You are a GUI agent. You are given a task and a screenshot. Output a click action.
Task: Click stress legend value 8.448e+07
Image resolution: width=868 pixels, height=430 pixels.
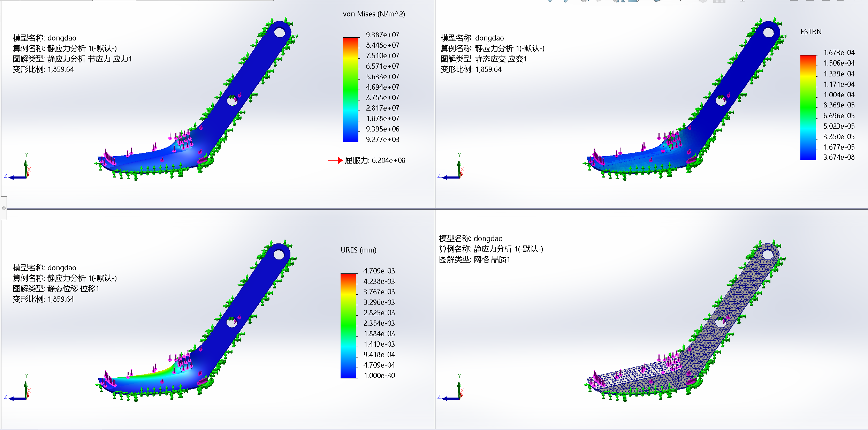point(382,45)
